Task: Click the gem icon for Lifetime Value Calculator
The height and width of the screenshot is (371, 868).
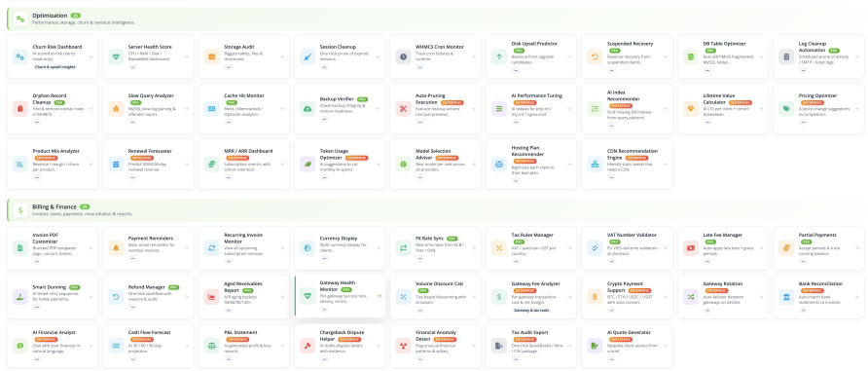Action: coord(691,108)
